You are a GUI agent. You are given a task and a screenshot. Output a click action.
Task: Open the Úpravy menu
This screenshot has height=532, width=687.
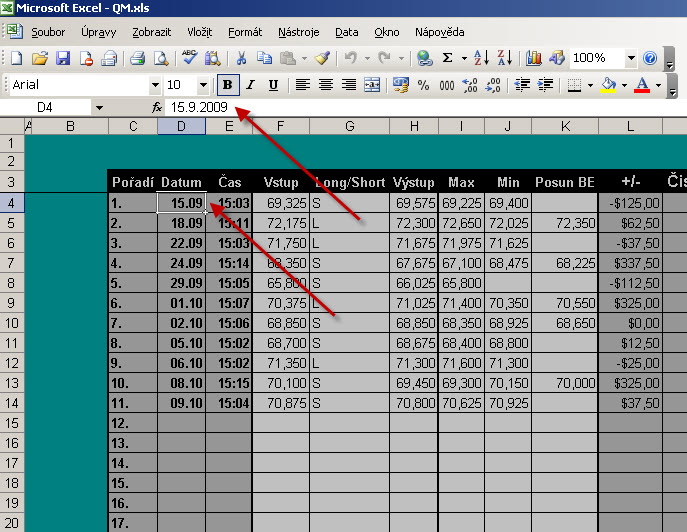(x=99, y=32)
